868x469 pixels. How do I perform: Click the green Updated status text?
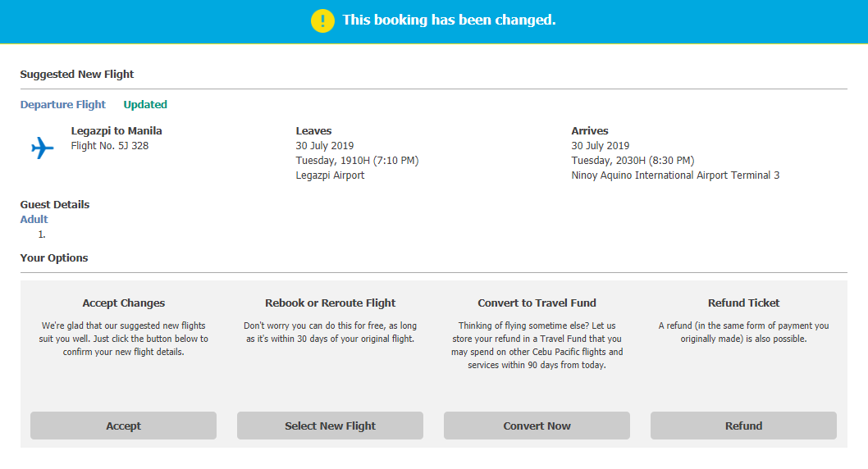tap(145, 104)
